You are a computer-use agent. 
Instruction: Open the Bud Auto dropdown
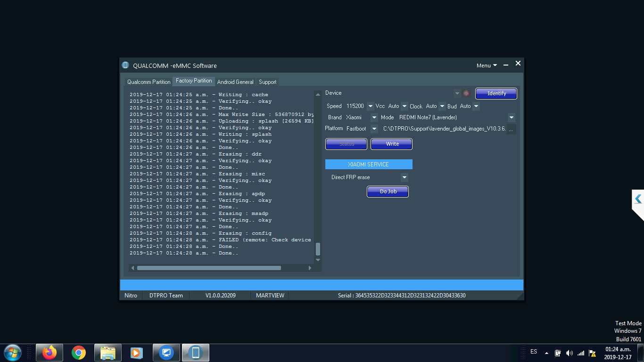click(x=476, y=106)
